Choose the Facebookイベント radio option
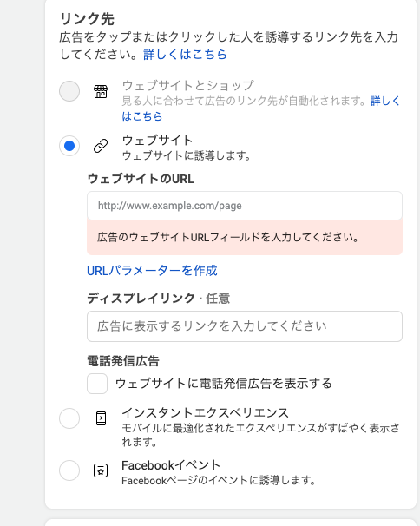The height and width of the screenshot is (526, 420). [69, 470]
